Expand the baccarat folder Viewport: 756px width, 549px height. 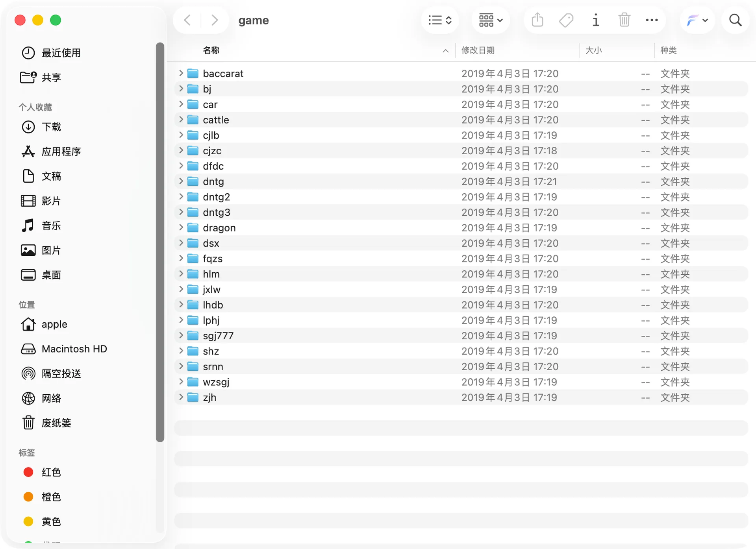pyautogui.click(x=181, y=73)
